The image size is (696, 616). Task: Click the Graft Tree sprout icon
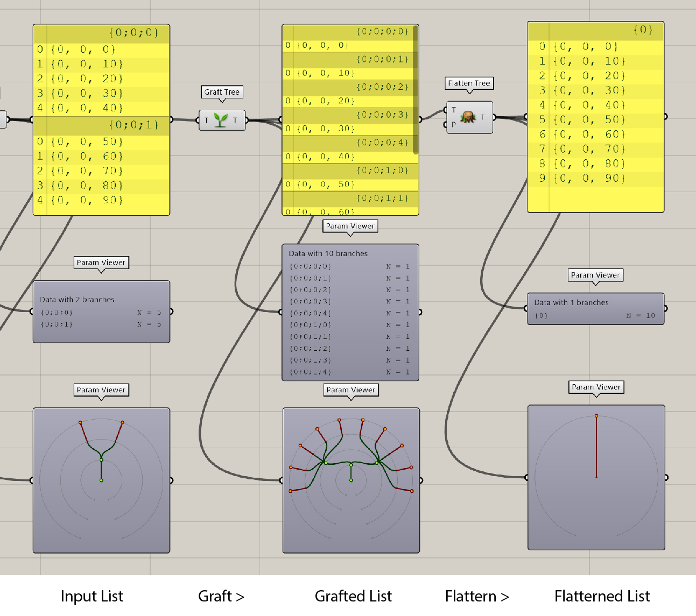(221, 120)
